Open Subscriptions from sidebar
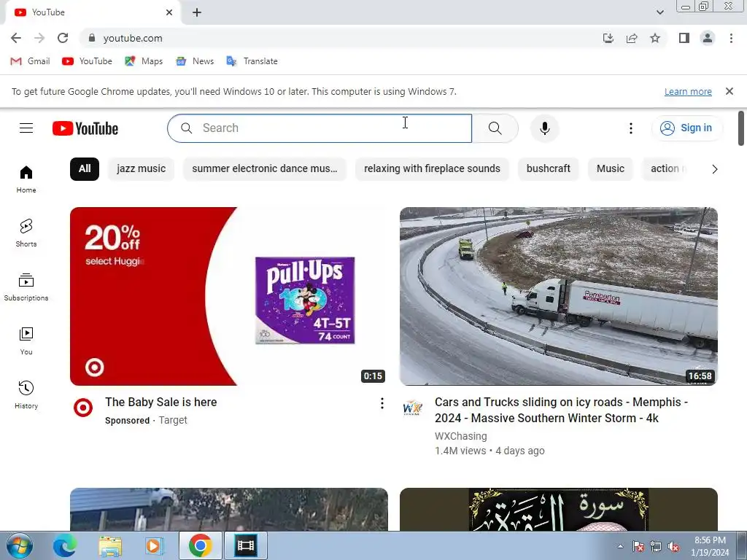The height and width of the screenshot is (560, 747). 26,287
